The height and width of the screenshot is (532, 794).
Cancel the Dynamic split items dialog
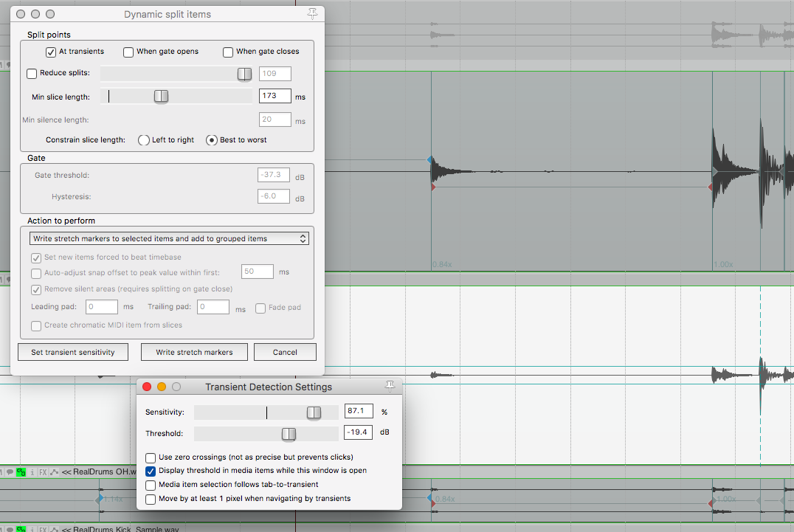[x=285, y=352]
